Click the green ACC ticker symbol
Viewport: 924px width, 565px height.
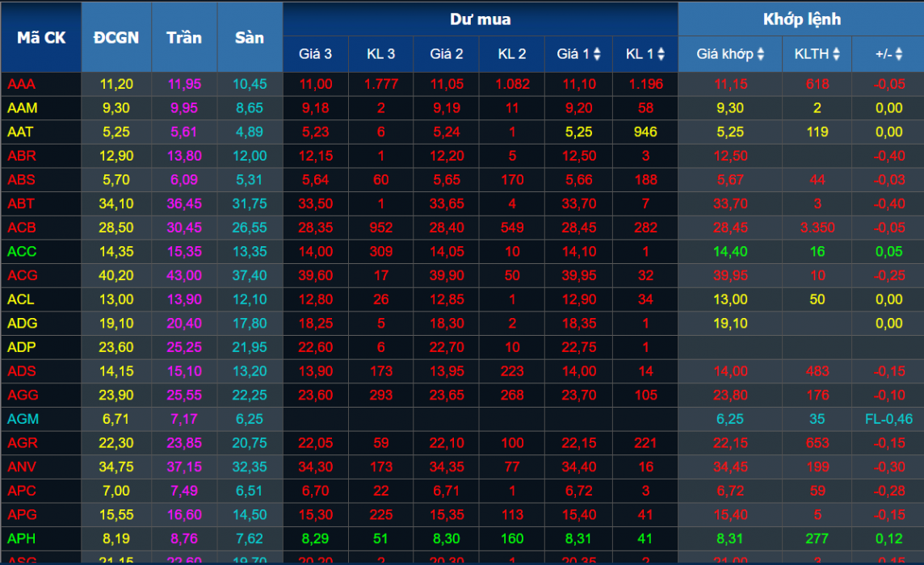point(22,252)
